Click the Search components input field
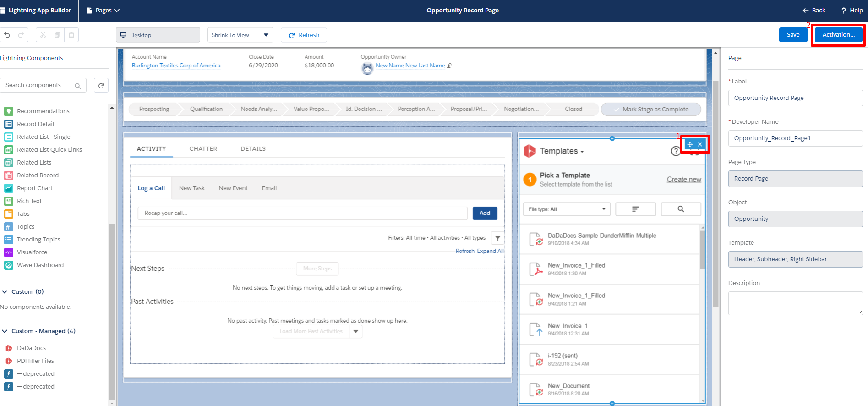 tap(43, 85)
